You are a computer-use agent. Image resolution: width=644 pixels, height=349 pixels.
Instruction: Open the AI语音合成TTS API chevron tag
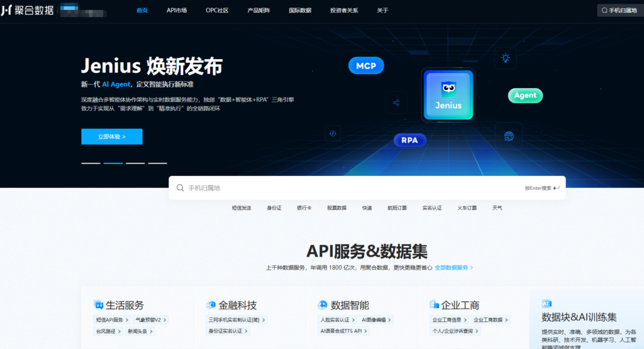(x=344, y=331)
